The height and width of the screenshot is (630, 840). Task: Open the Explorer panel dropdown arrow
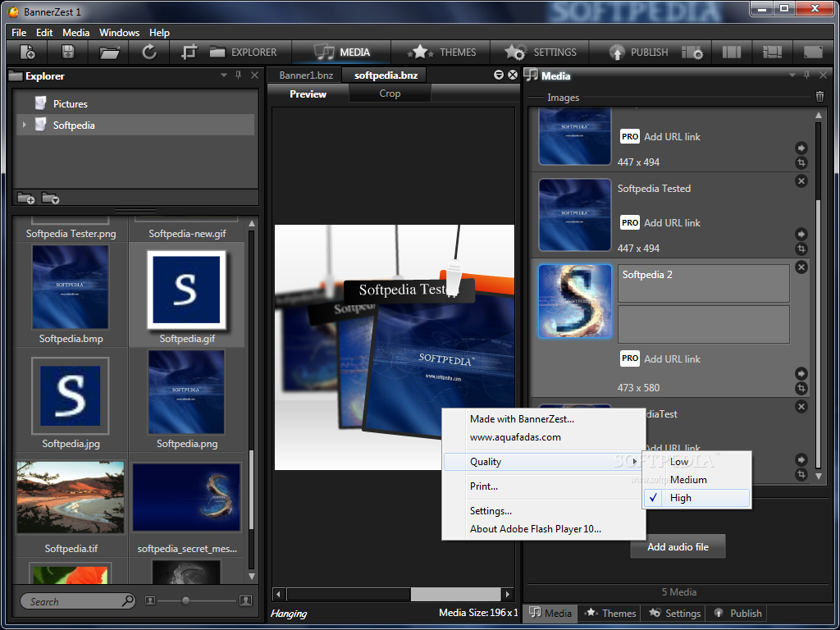224,75
